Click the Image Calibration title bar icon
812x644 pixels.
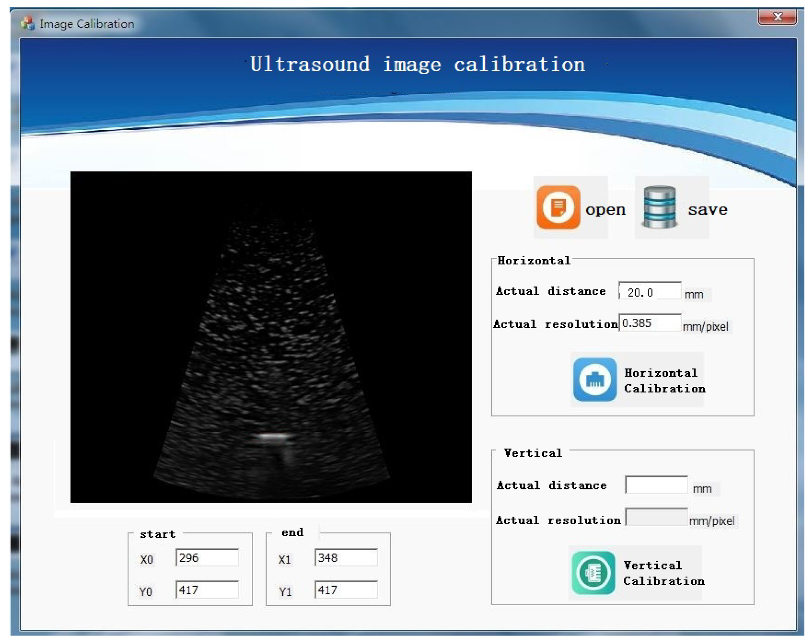pyautogui.click(x=28, y=23)
